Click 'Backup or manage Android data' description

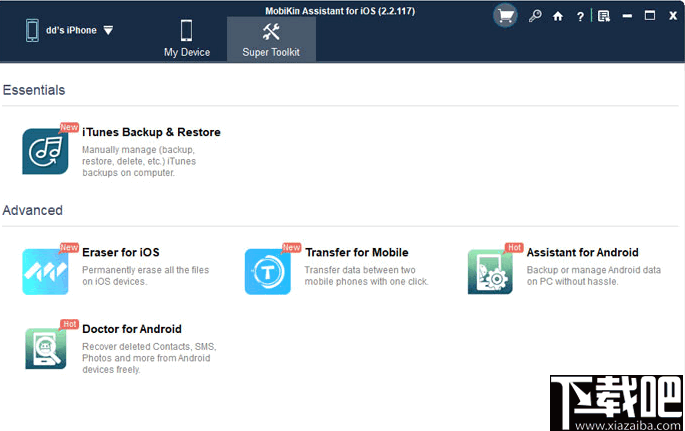click(x=594, y=276)
